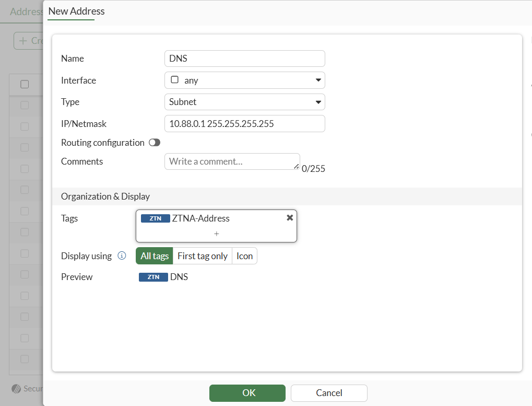Click OK to save the address
The image size is (532, 406).
tap(247, 393)
